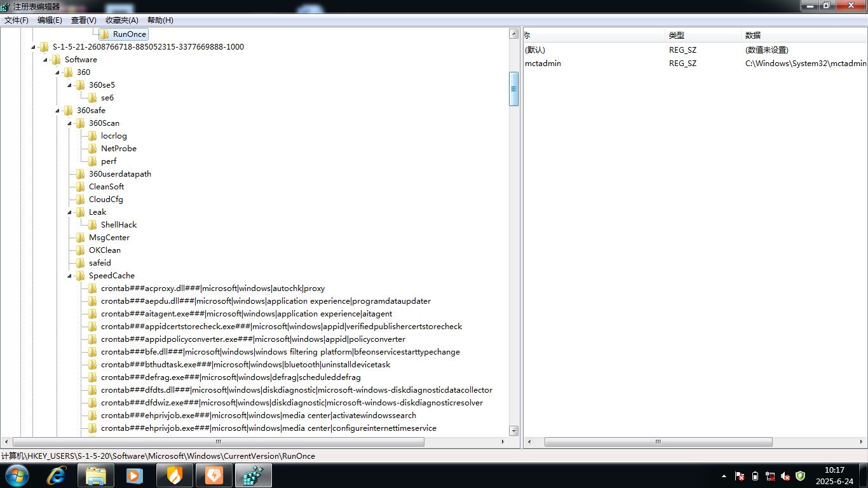Select the ShellHack registry key
Viewport: 868px width, 488px height.
tap(119, 225)
